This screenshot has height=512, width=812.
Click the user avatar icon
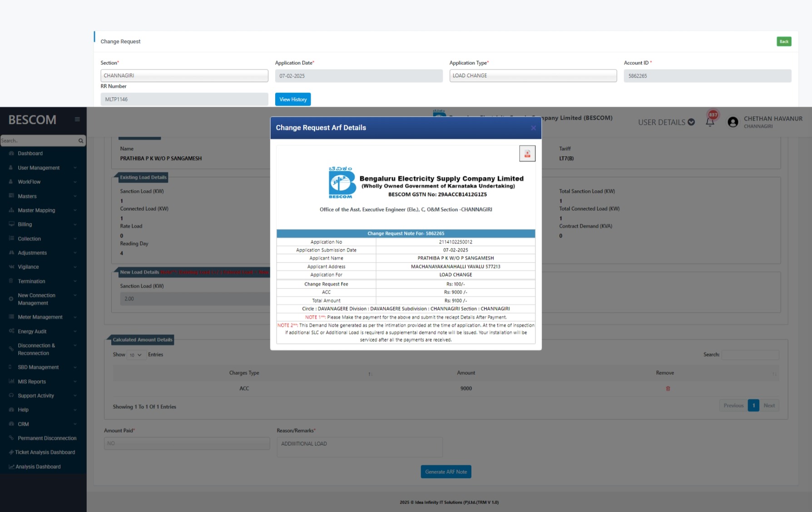pyautogui.click(x=733, y=122)
